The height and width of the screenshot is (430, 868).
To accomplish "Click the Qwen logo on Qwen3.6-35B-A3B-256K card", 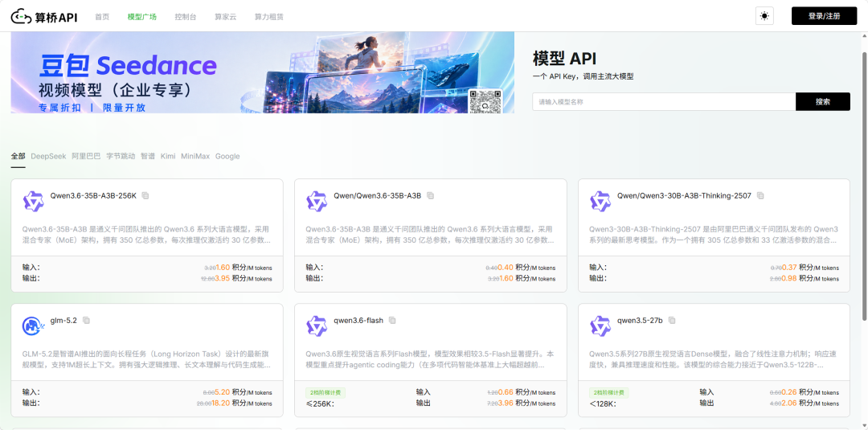I will (33, 202).
